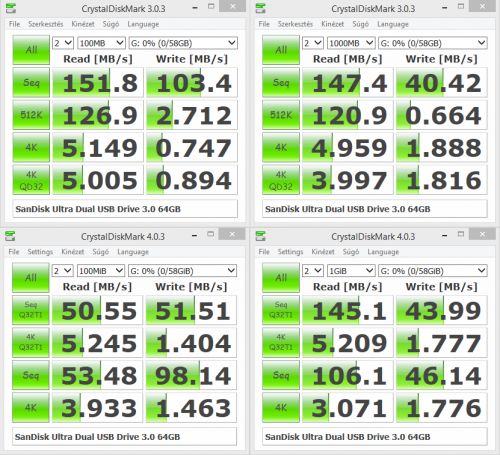Open Settings menu in the 100MiB window

tap(40, 252)
